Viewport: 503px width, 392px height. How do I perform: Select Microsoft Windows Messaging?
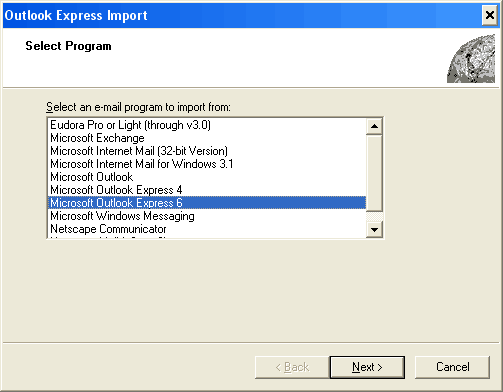pyautogui.click(x=122, y=216)
